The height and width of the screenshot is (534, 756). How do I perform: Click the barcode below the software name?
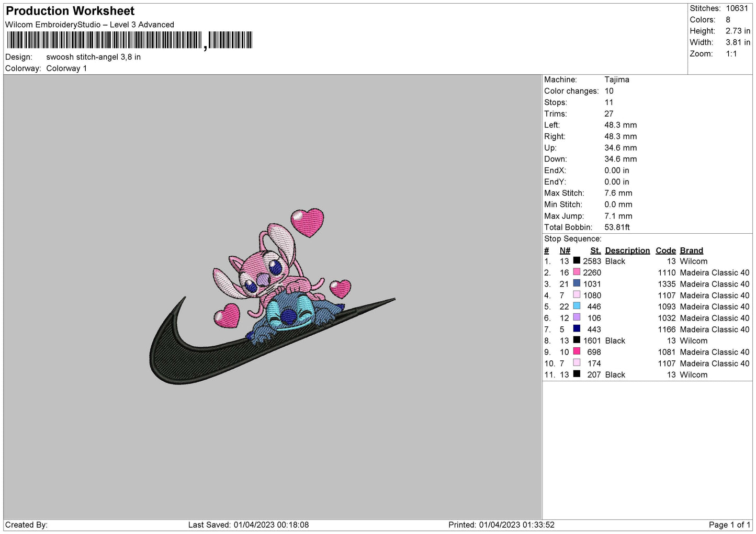coord(129,40)
